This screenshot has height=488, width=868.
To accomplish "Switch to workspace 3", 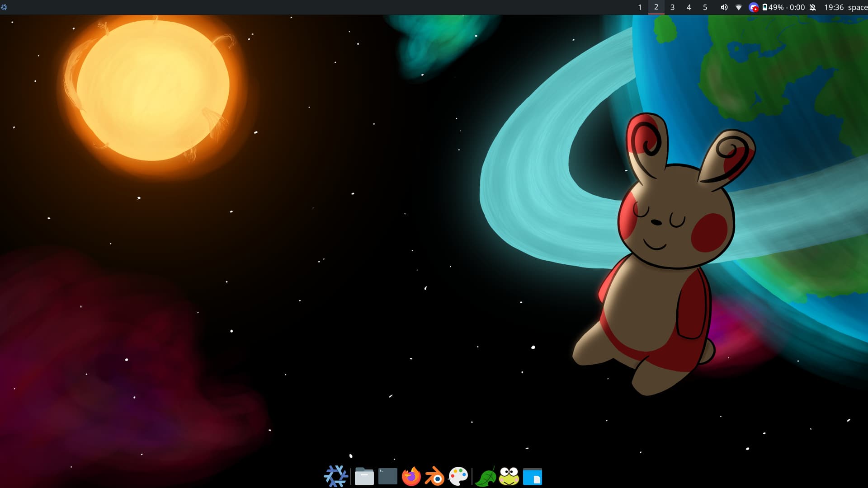I will (x=672, y=7).
